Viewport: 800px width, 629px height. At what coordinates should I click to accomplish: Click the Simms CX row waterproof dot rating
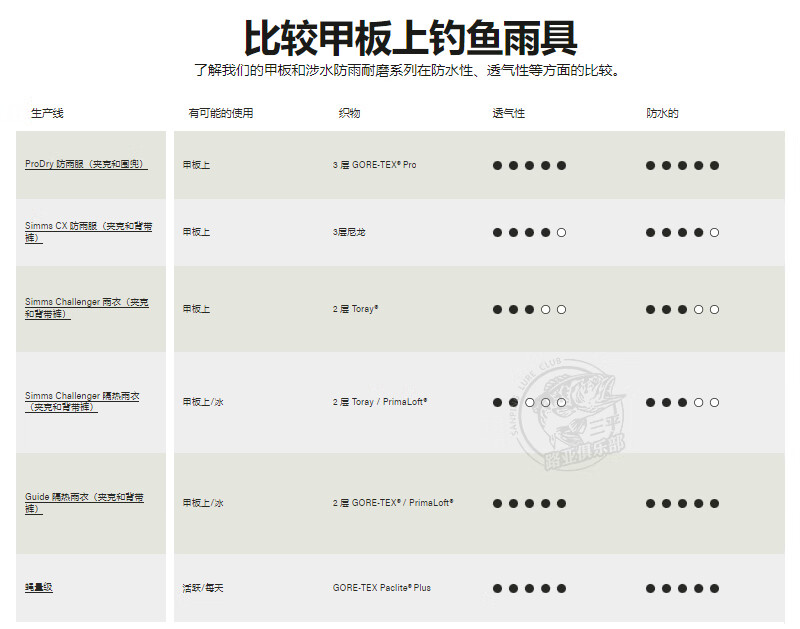(x=683, y=233)
